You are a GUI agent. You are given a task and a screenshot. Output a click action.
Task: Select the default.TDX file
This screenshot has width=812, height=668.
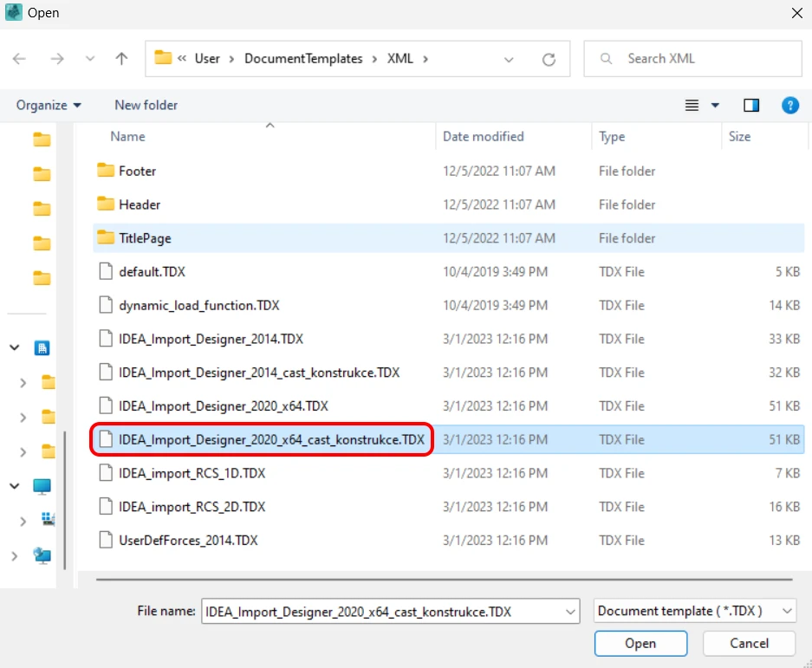(152, 272)
